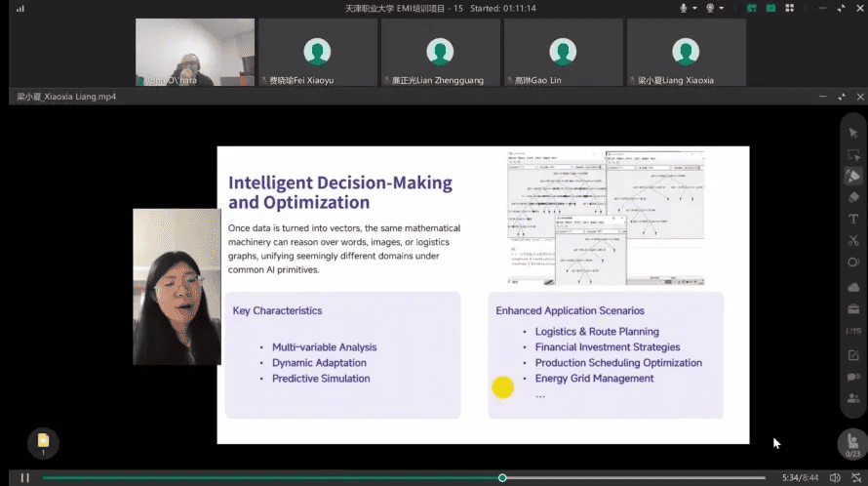Toggle mute on the video player volume
Viewport: 868px width, 486px height.
835,477
